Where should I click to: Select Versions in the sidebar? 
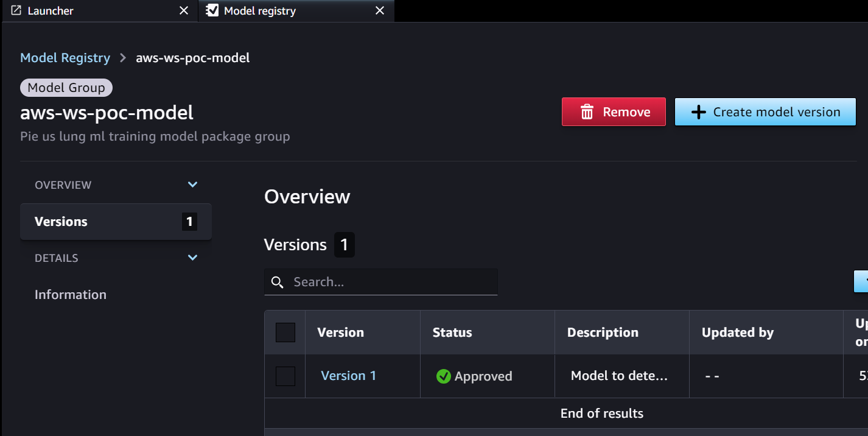(x=116, y=222)
